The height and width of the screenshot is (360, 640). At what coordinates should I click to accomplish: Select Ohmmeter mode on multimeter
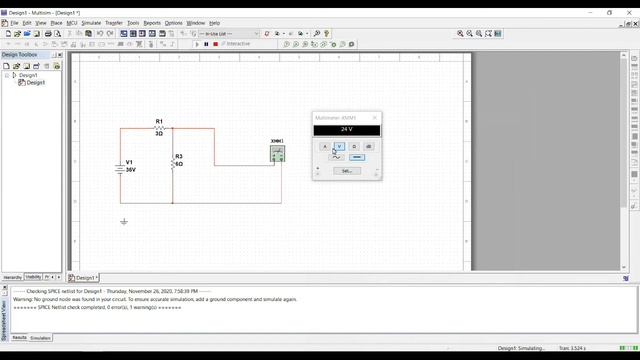354,147
